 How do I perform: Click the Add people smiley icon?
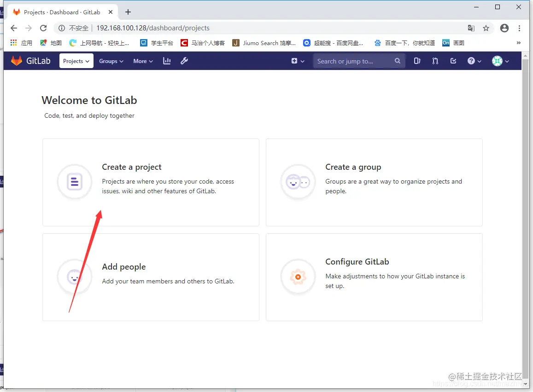tap(75, 277)
